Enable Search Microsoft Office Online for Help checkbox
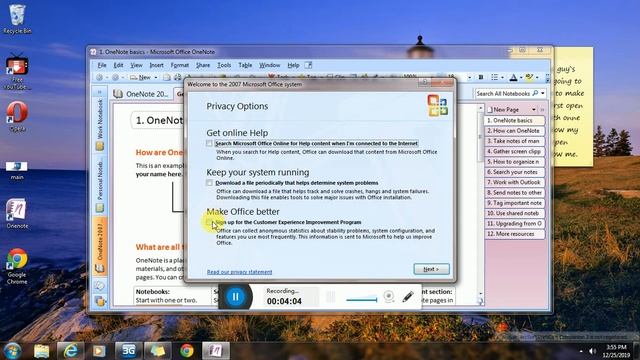 209,143
